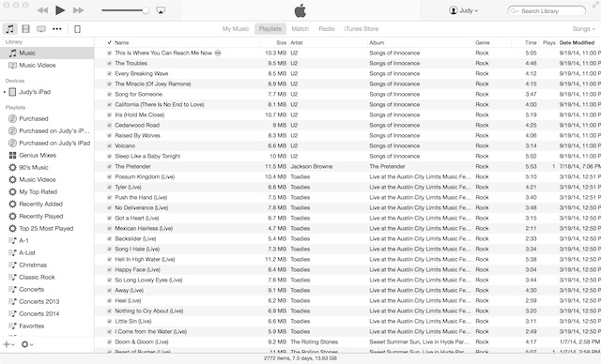This screenshot has height=364, width=601.
Task: Switch to TV Shows icon
Action: coord(41,29)
